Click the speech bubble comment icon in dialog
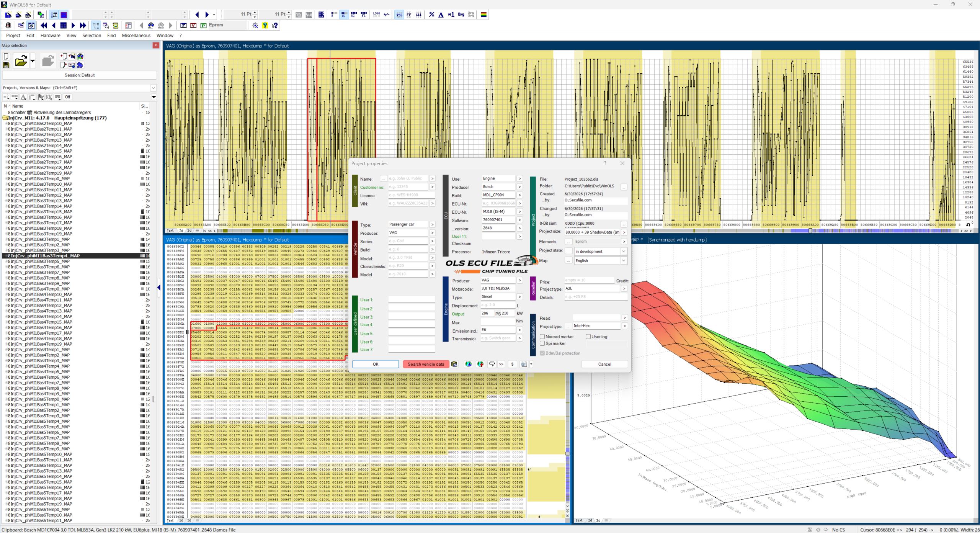The width and height of the screenshot is (980, 533). 492,364
